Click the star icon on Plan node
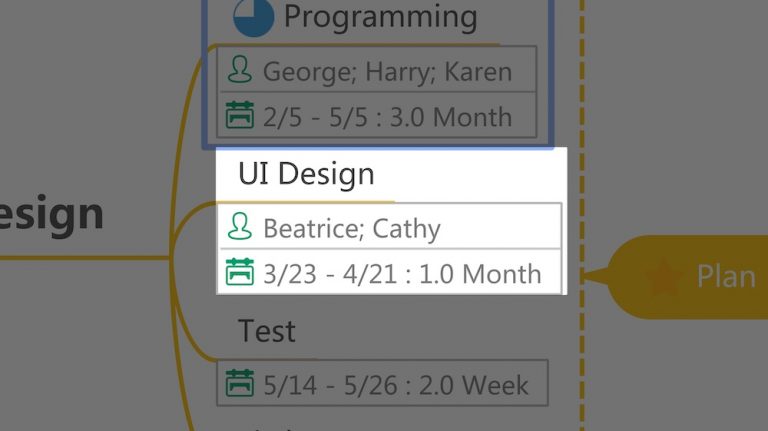This screenshot has width=768, height=431. click(x=664, y=276)
